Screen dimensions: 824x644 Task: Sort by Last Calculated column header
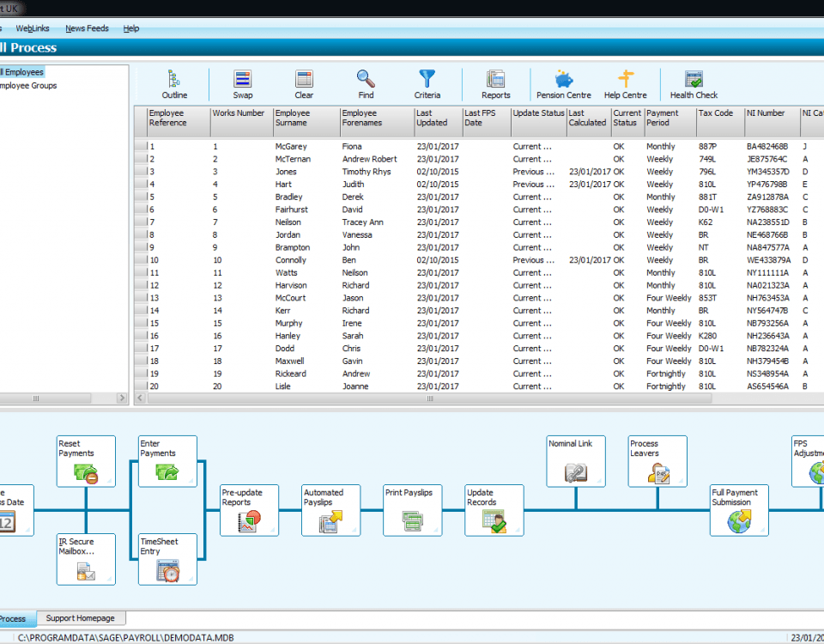(x=589, y=122)
